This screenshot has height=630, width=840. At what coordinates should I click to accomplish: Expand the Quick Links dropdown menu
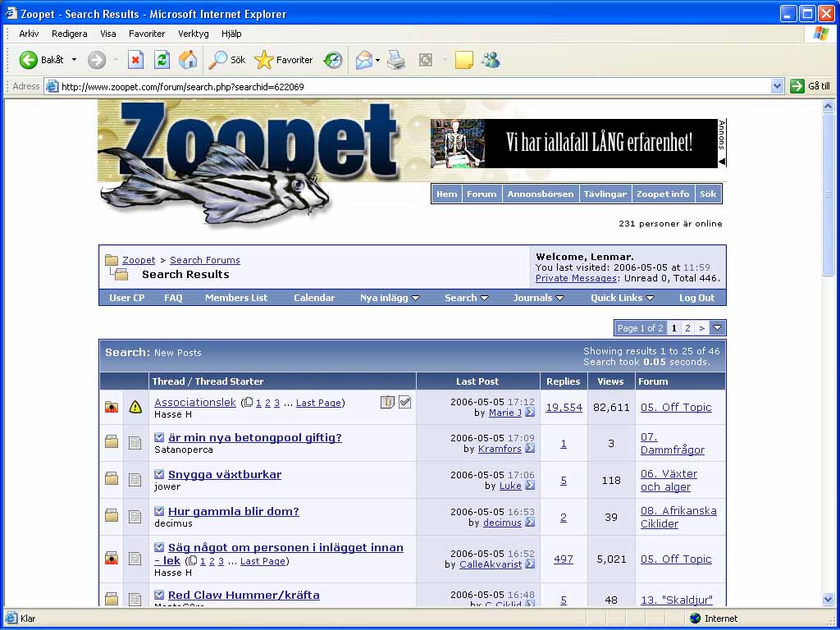pyautogui.click(x=651, y=299)
